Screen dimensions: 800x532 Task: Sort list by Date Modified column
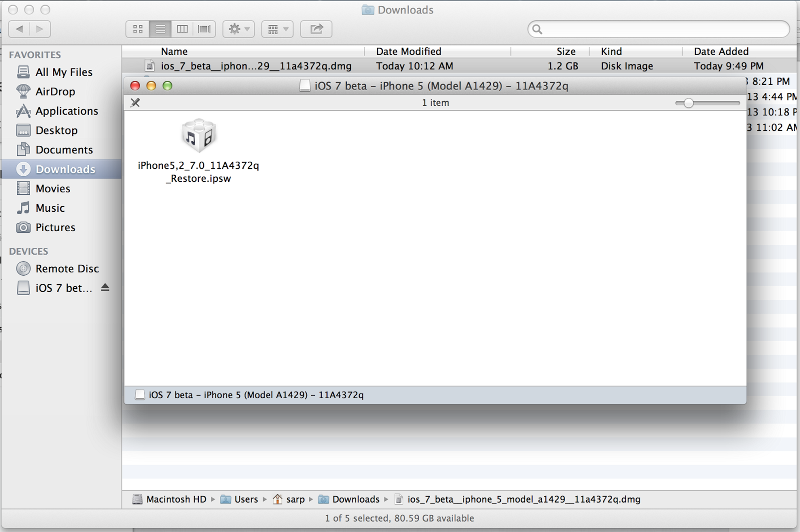coord(438,51)
